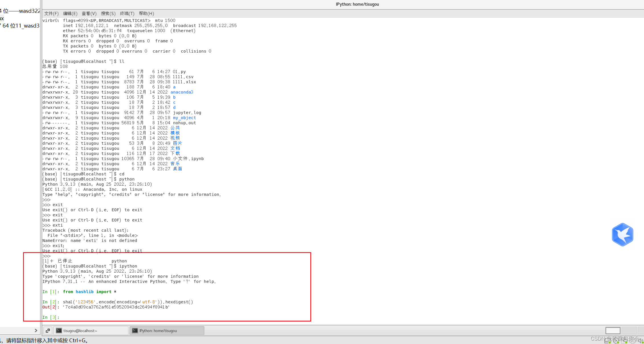Click the '[GCC 11.2.0] :: Anaconda' line
Viewport: 644px width, 344px height.
(x=92, y=189)
